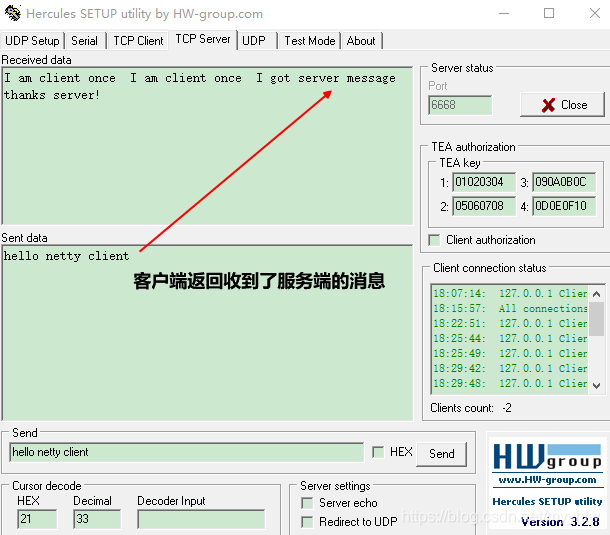Select the 18:15:57 All connections entry
Viewport: 610px width, 535px height.
pyautogui.click(x=510, y=309)
